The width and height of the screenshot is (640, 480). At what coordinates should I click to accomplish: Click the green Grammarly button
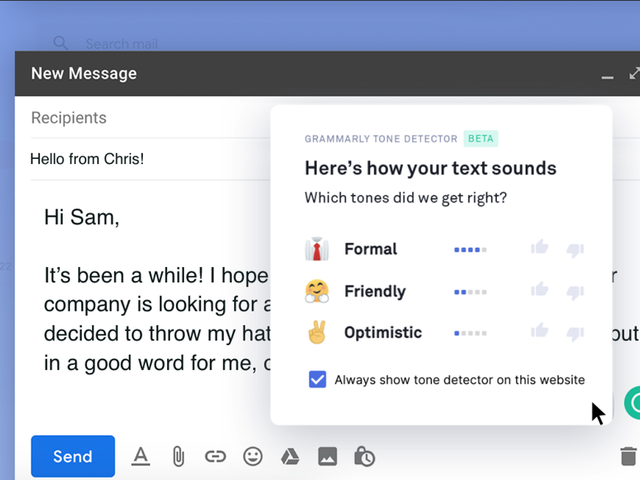(x=633, y=402)
